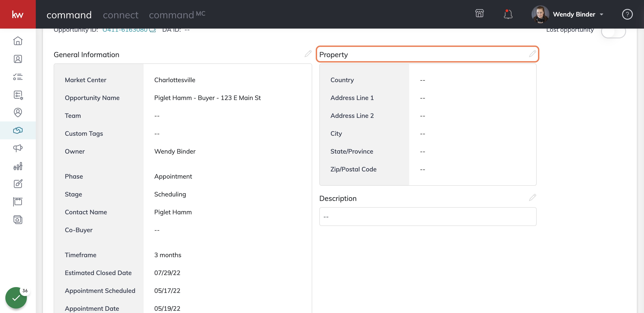Edit General Information with pencil icon
The image size is (644, 313).
(308, 54)
